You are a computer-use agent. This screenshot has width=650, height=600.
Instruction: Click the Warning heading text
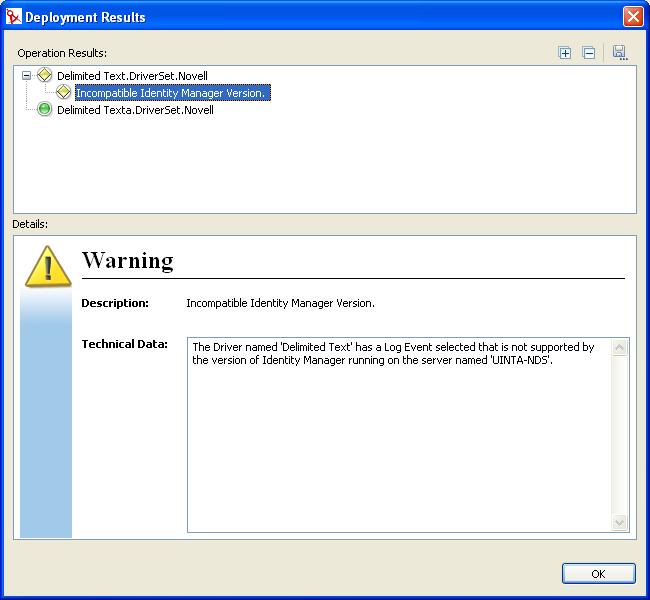click(x=128, y=261)
